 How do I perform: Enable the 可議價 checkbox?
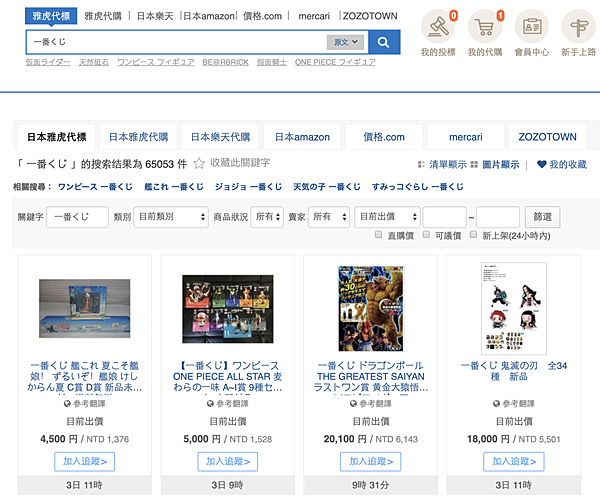(x=426, y=235)
